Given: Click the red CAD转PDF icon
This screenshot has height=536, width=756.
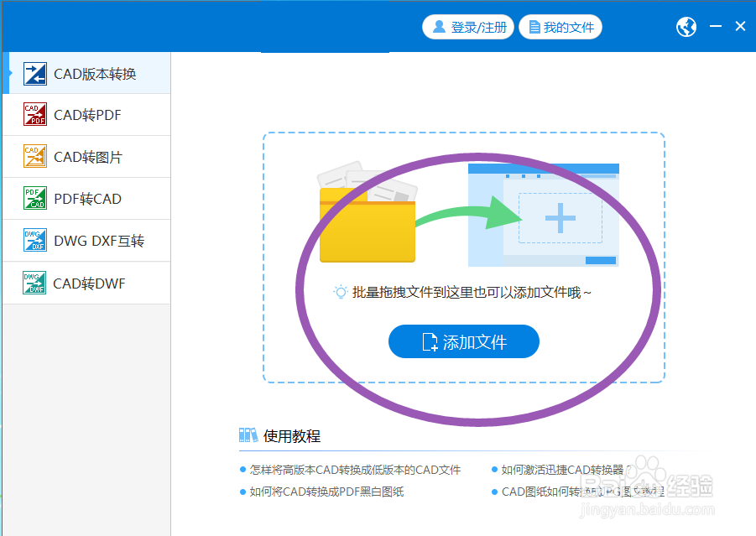Looking at the screenshot, I should pos(34,115).
